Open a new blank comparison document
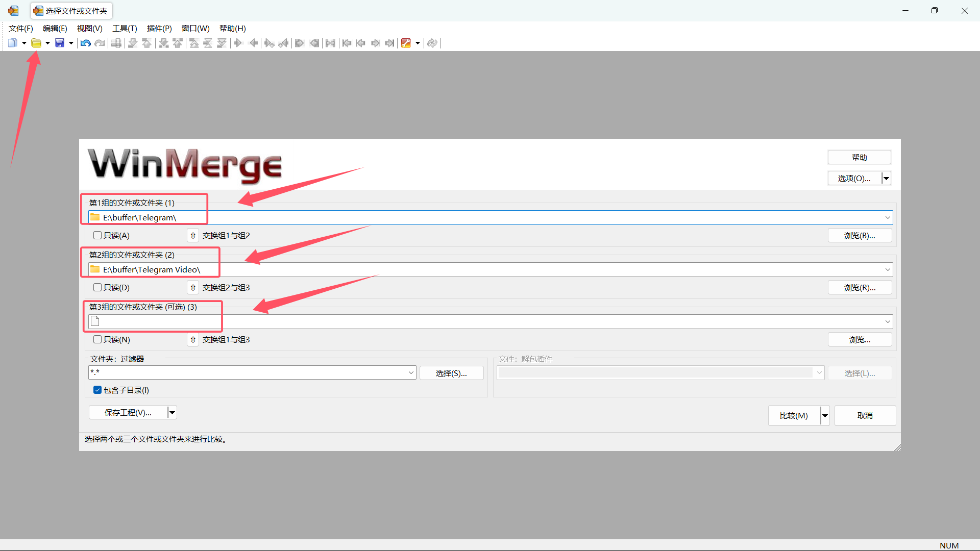 13,43
